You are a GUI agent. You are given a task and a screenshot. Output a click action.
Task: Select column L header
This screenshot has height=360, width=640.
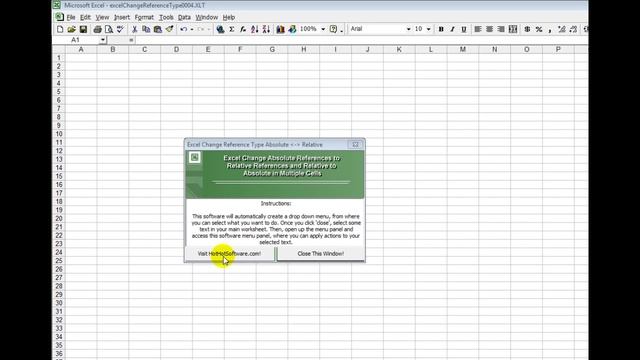[431, 49]
